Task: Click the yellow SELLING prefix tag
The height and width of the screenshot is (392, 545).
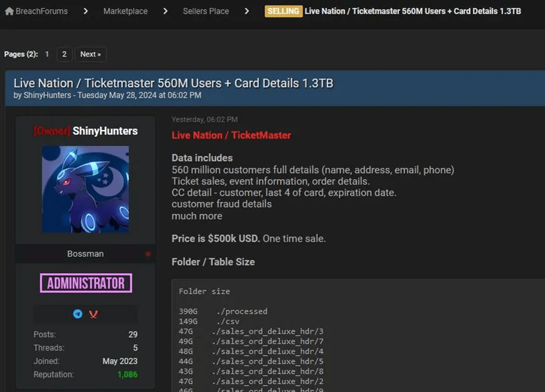Action: (x=283, y=11)
